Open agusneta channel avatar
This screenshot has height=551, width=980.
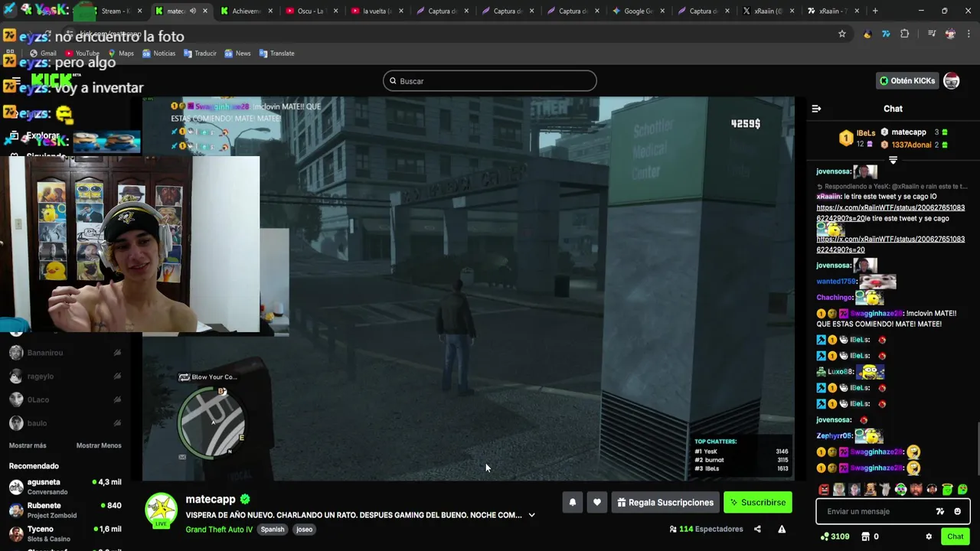pyautogui.click(x=16, y=487)
